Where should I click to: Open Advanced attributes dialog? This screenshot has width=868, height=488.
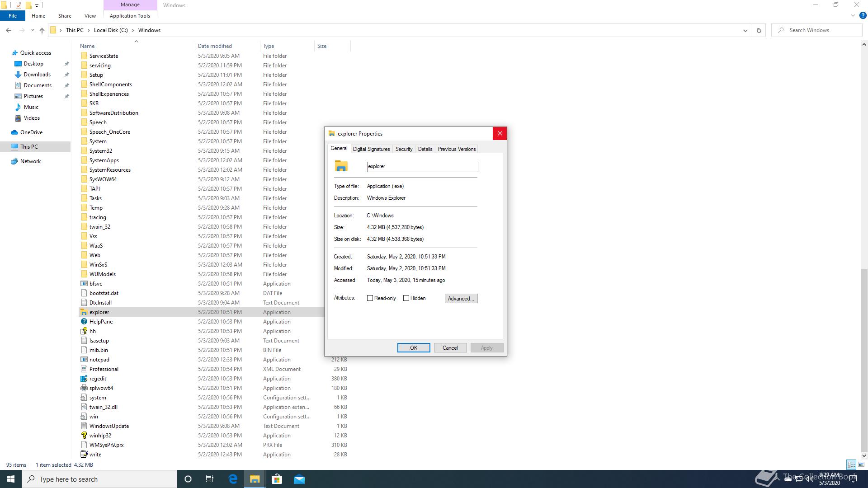461,299
